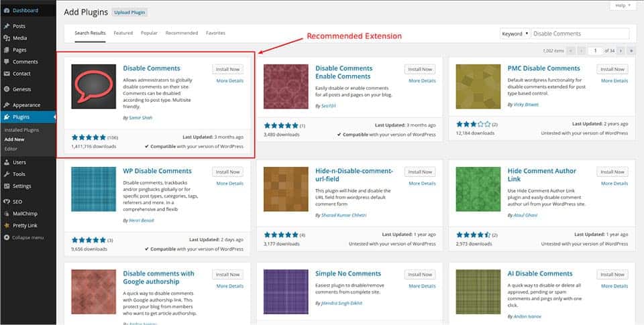Image resolution: width=644 pixels, height=325 pixels.
Task: Click the Upload Plugin button
Action: 129,12
